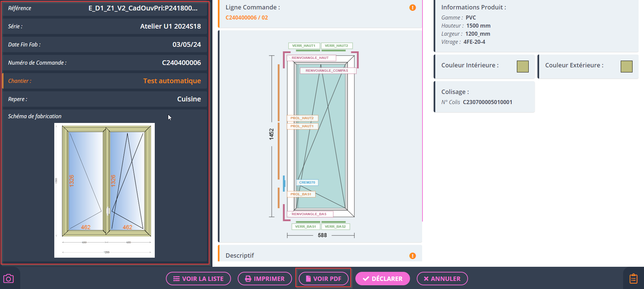The height and width of the screenshot is (289, 644).
Task: Click the VERR_HAUT1 label above the frame
Action: (303, 46)
